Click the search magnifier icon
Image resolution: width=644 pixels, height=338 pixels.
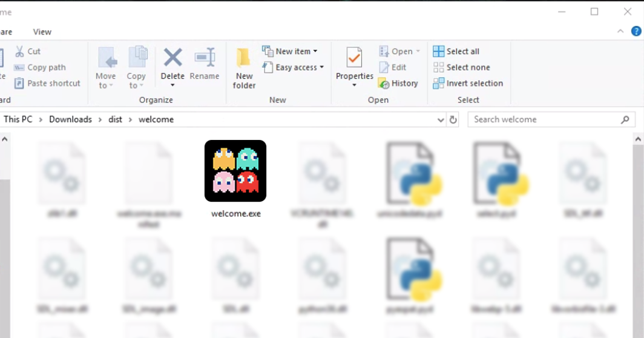pyautogui.click(x=625, y=120)
